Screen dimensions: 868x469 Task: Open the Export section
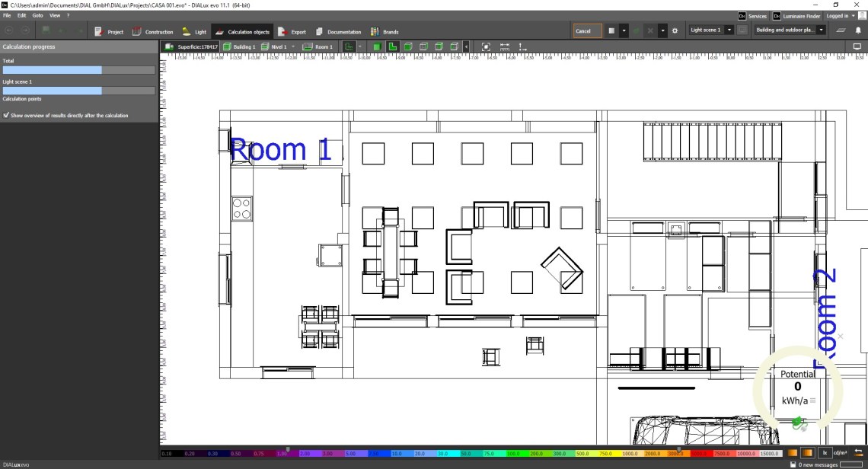point(292,31)
